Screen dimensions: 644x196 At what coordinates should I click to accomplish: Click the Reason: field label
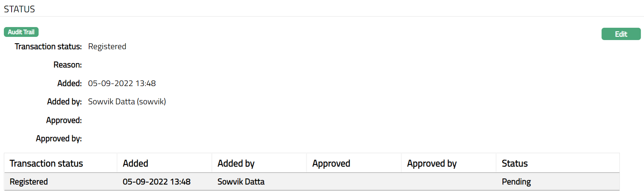[67, 65]
